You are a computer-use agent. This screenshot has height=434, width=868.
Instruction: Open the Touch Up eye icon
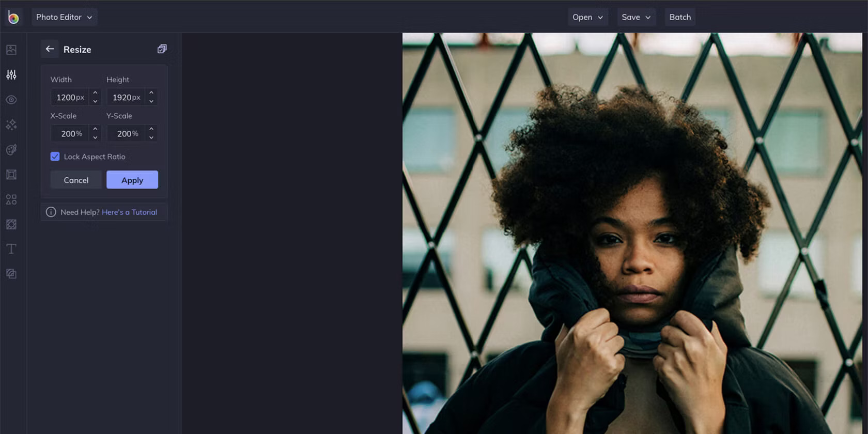coord(11,100)
